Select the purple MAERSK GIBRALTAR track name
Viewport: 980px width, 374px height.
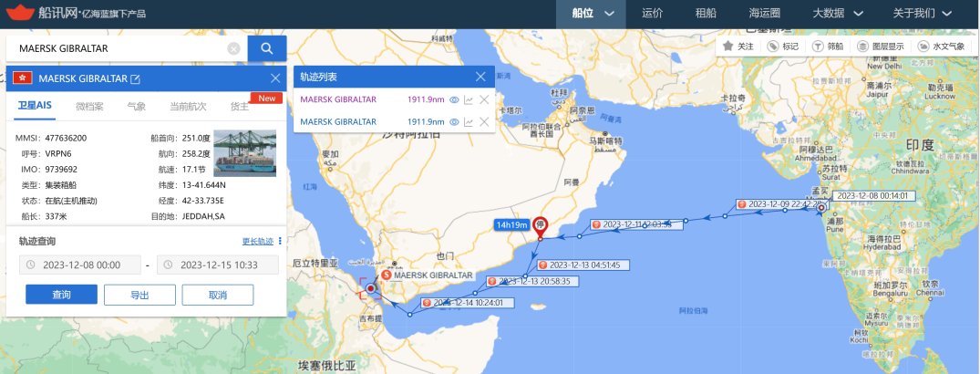point(338,99)
